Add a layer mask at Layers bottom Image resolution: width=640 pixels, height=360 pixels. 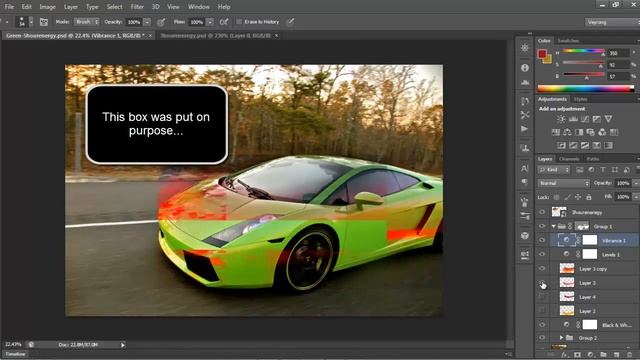point(577,355)
